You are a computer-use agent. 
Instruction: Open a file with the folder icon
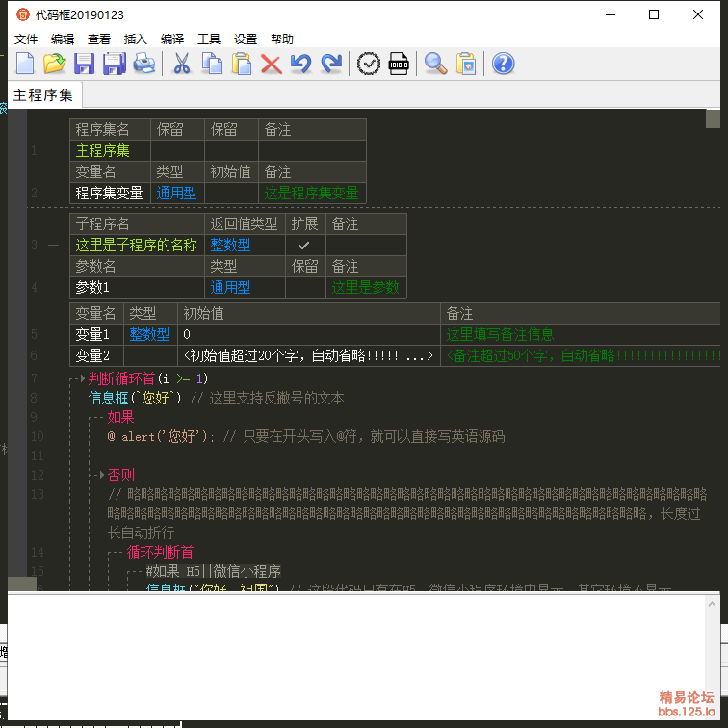pyautogui.click(x=54, y=64)
